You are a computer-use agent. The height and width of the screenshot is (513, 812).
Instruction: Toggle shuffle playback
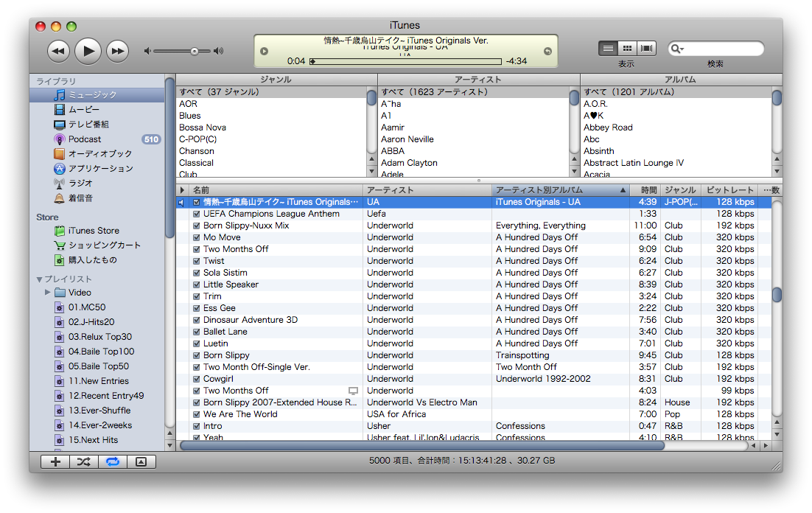84,461
